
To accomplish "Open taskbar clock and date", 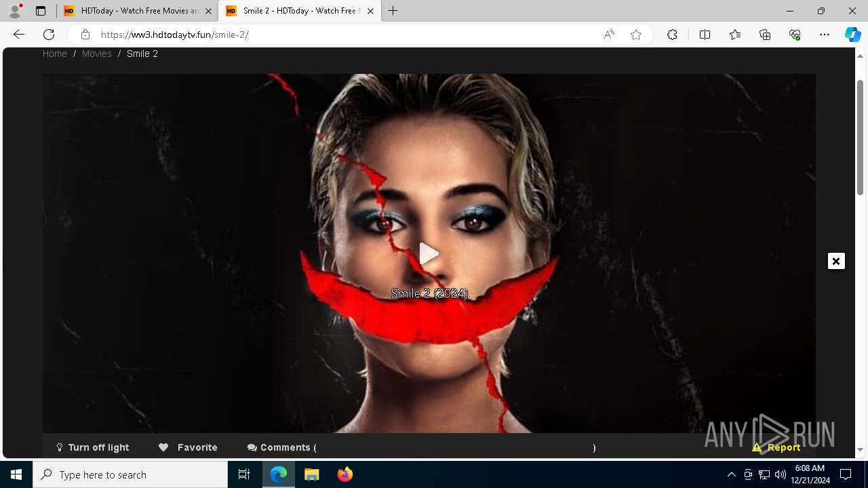I will 810,474.
